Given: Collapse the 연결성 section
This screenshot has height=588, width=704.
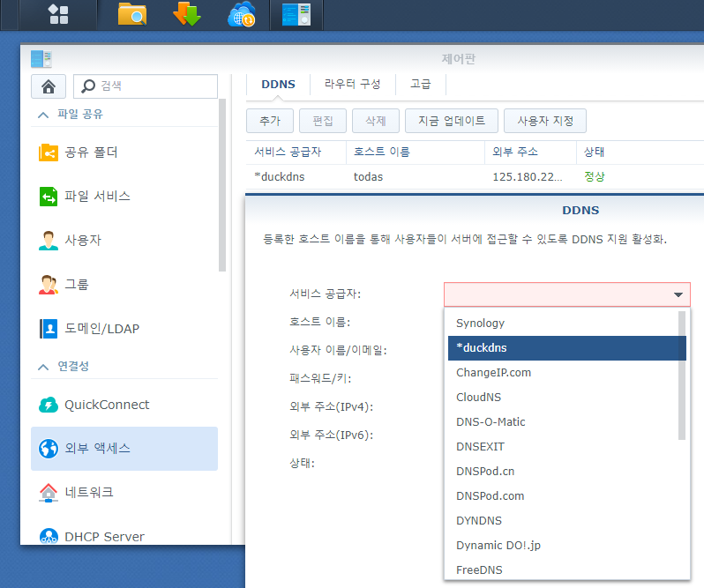Looking at the screenshot, I should tap(43, 367).
